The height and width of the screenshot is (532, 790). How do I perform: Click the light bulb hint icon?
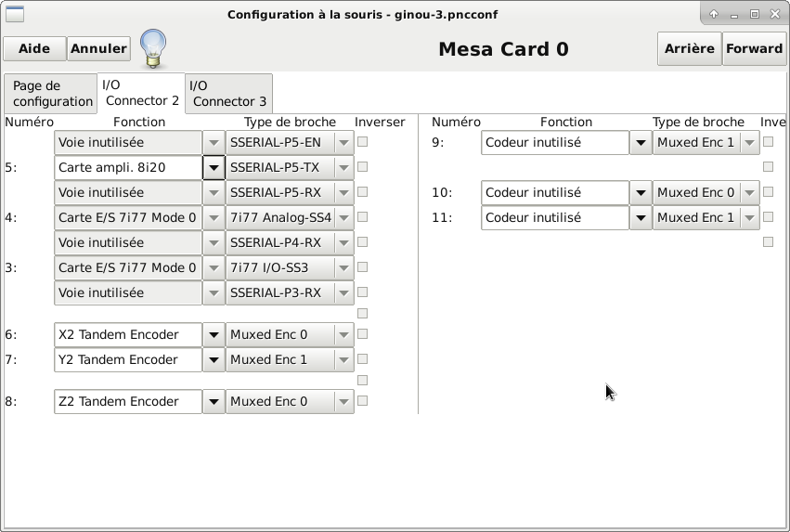point(153,48)
